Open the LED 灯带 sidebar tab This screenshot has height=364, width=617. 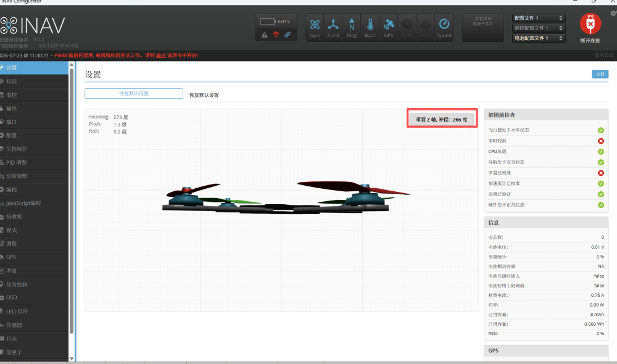click(34, 312)
